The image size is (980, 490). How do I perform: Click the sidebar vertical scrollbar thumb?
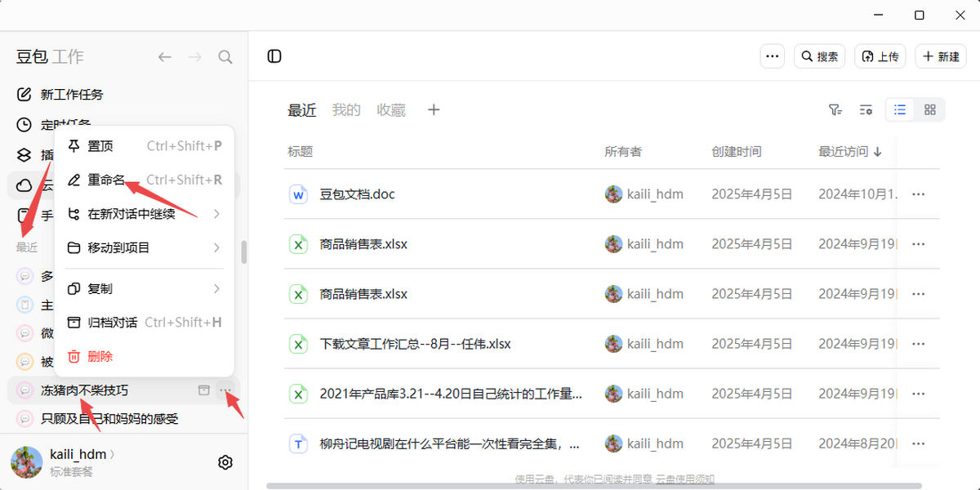tap(243, 252)
